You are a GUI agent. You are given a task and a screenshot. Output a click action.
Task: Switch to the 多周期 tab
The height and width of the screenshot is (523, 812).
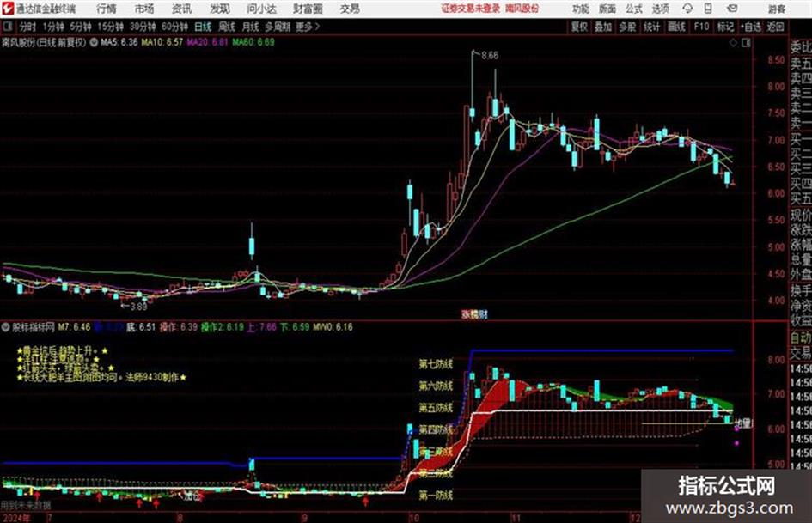278,27
